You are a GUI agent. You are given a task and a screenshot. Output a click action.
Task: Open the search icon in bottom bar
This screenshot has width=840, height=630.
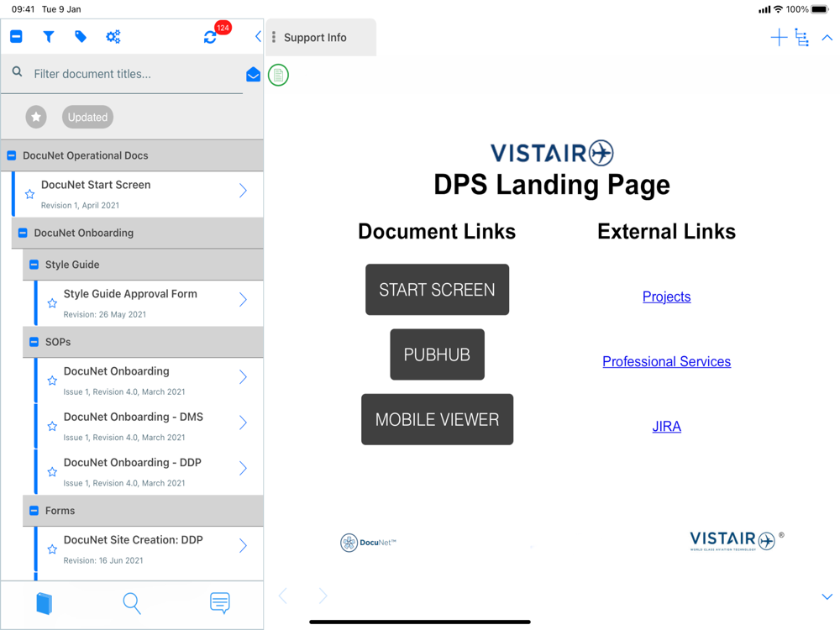[132, 603]
